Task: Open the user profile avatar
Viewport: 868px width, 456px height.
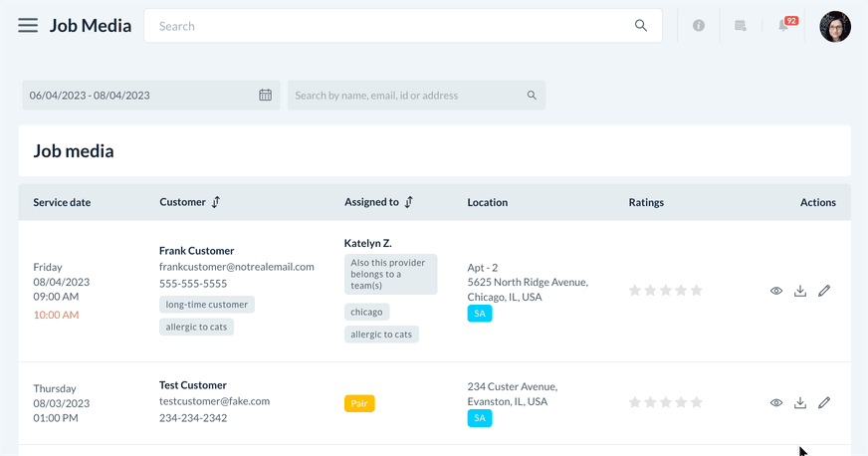Action: click(835, 27)
